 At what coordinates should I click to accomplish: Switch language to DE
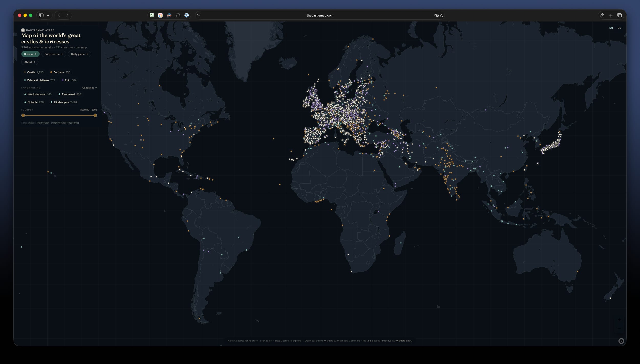[619, 28]
